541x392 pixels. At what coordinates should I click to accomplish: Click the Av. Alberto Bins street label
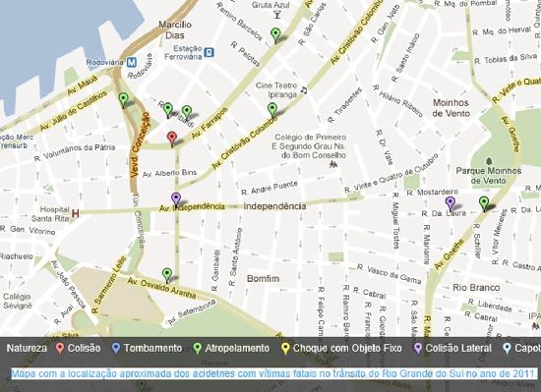pos(169,173)
